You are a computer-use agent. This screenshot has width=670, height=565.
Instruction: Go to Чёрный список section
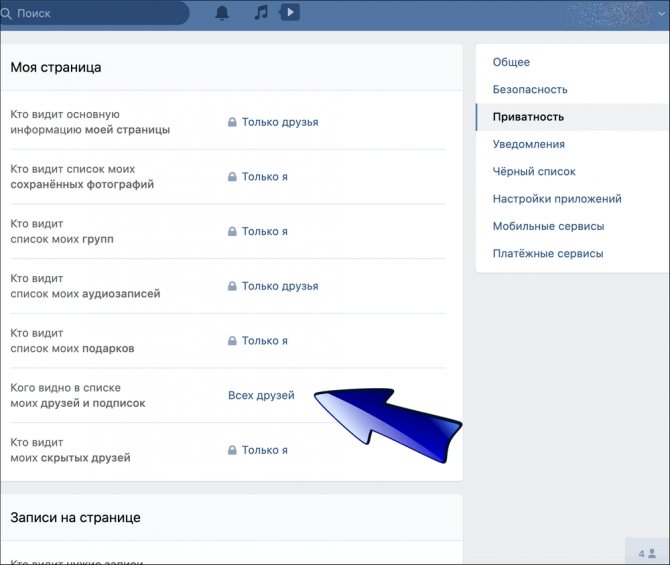(x=534, y=172)
